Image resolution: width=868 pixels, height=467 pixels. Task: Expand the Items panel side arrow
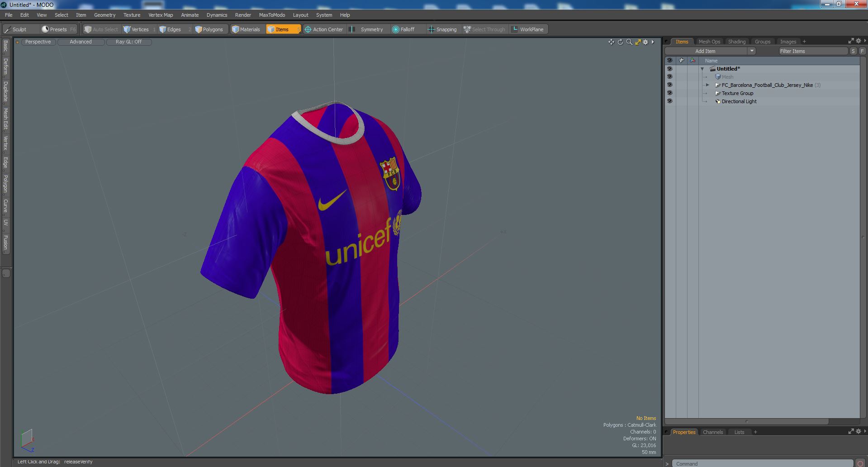tap(865, 41)
